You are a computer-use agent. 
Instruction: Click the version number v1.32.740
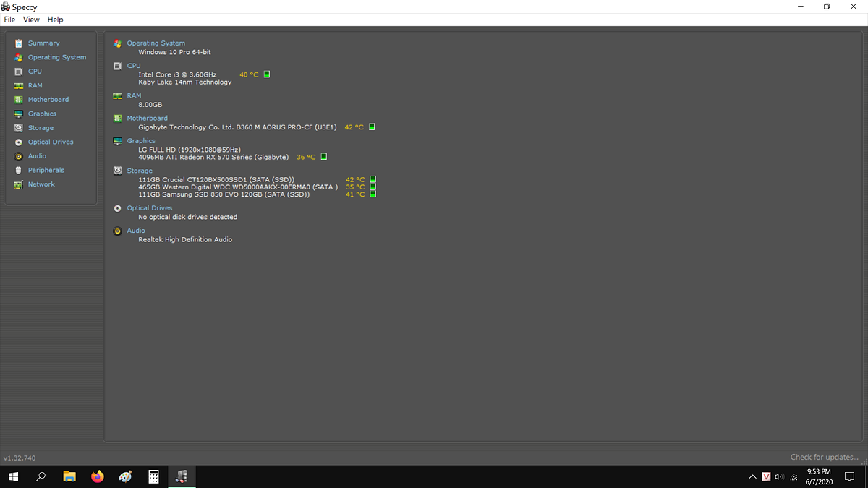click(20, 458)
